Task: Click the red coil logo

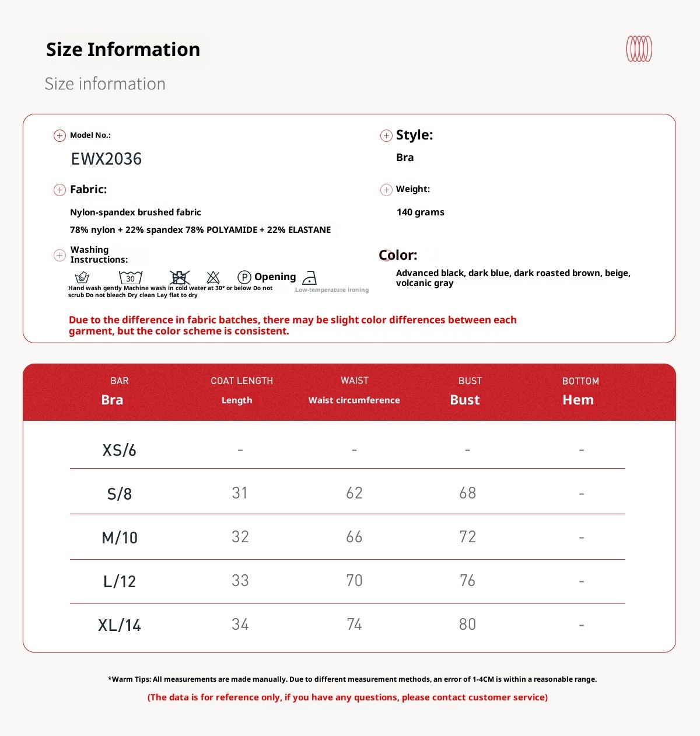Action: pos(639,49)
